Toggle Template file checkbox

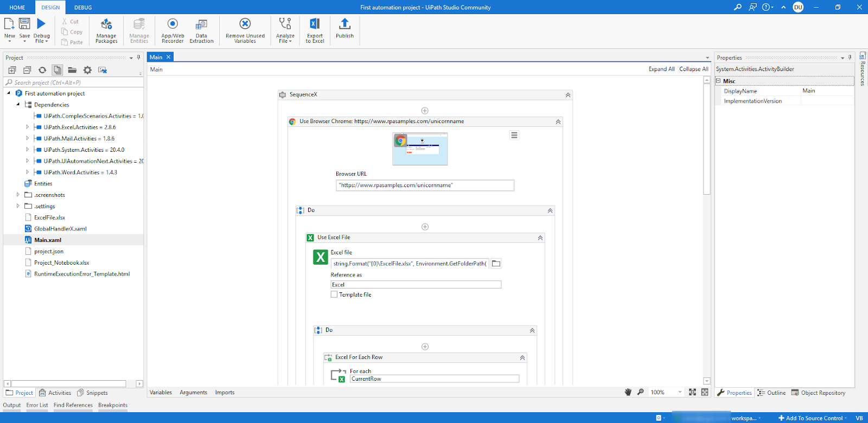coord(334,294)
